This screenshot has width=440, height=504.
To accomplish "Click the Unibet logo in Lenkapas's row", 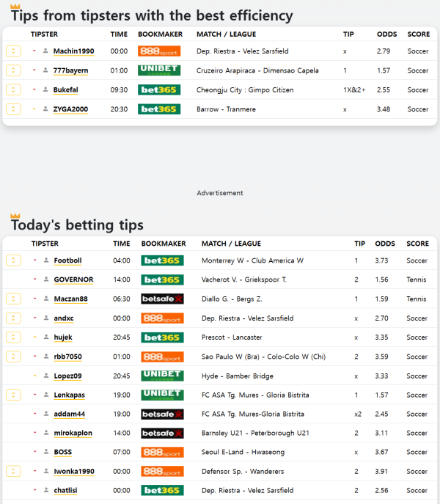I will click(162, 395).
